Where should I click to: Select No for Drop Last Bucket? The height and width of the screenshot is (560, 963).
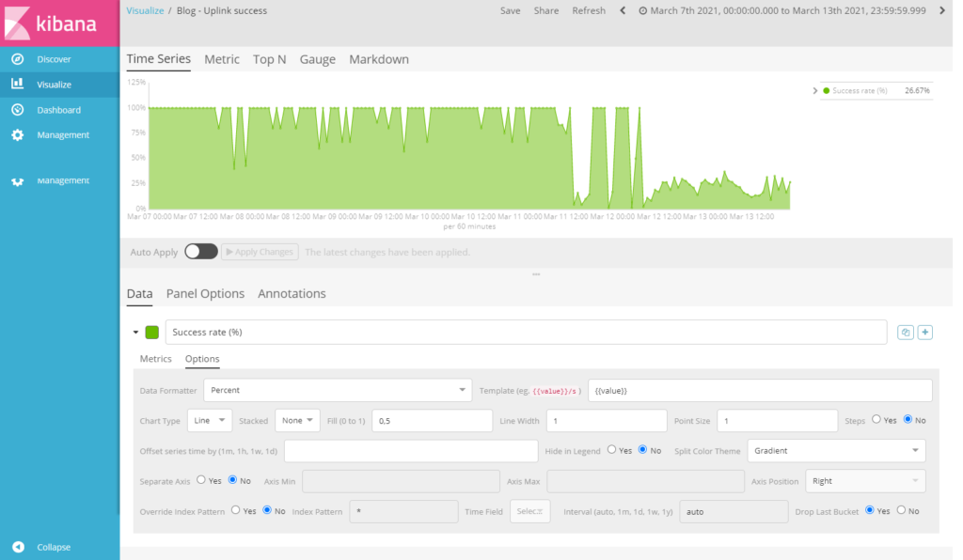[x=901, y=509]
